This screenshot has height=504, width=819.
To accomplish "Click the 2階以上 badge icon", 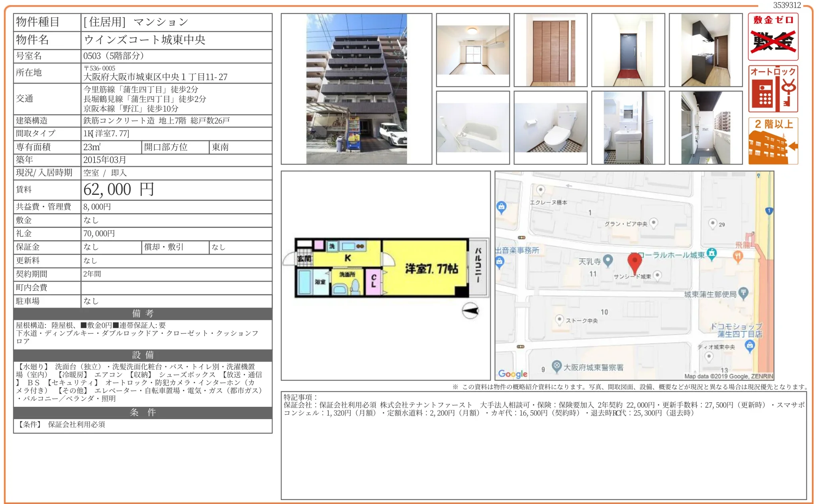I will click(x=773, y=141).
